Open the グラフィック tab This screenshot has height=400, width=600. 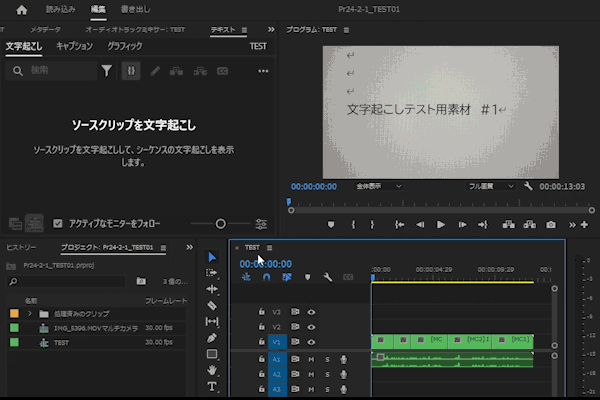(x=125, y=46)
